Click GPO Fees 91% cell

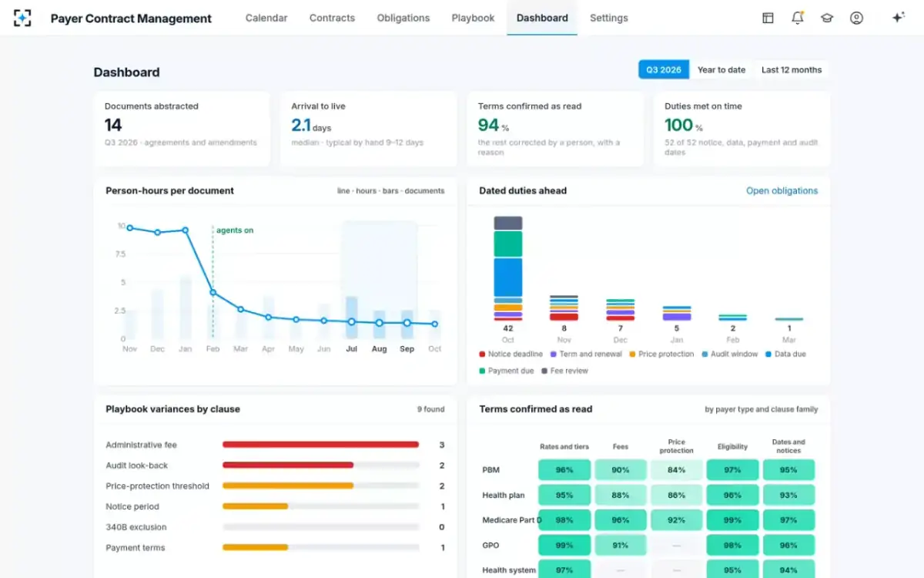pos(621,545)
